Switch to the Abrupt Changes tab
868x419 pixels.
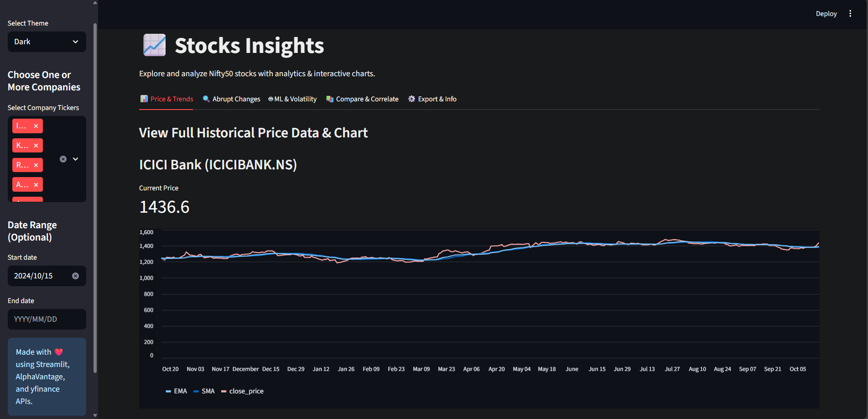[231, 99]
